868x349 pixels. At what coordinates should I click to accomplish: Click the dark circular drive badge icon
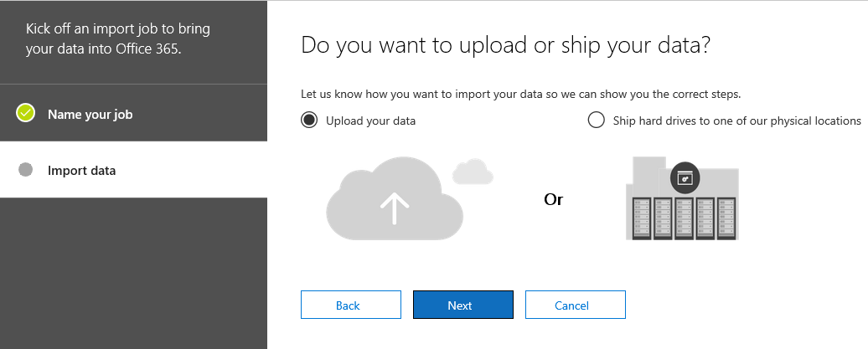(685, 178)
